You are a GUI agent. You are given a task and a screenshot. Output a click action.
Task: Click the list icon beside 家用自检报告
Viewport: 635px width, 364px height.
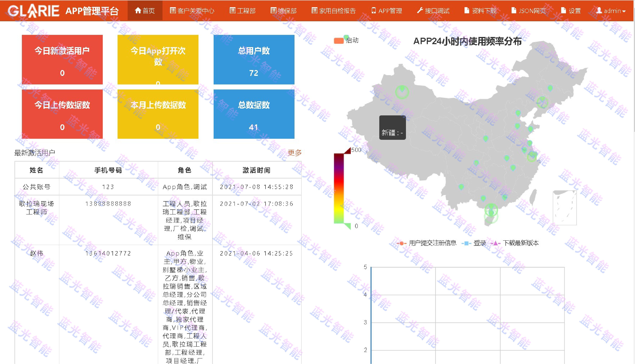314,10
